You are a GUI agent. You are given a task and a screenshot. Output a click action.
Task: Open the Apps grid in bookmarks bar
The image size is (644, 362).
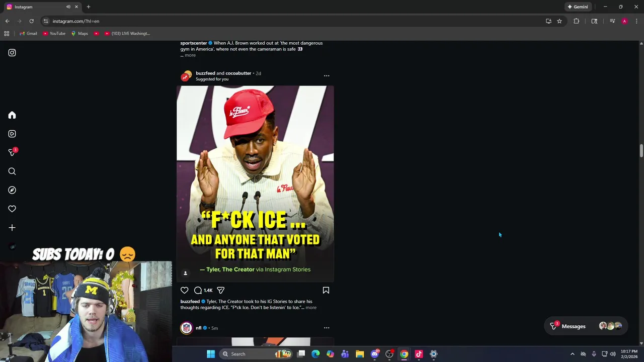(x=7, y=34)
